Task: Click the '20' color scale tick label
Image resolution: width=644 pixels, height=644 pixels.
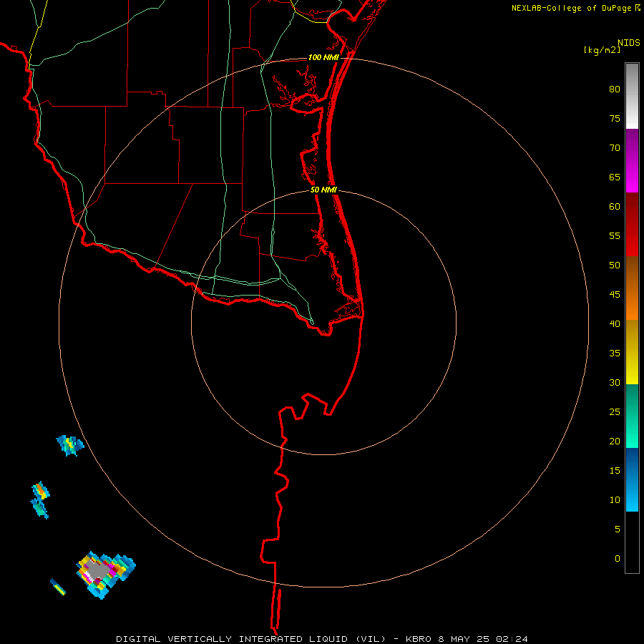Action: [x=615, y=441]
